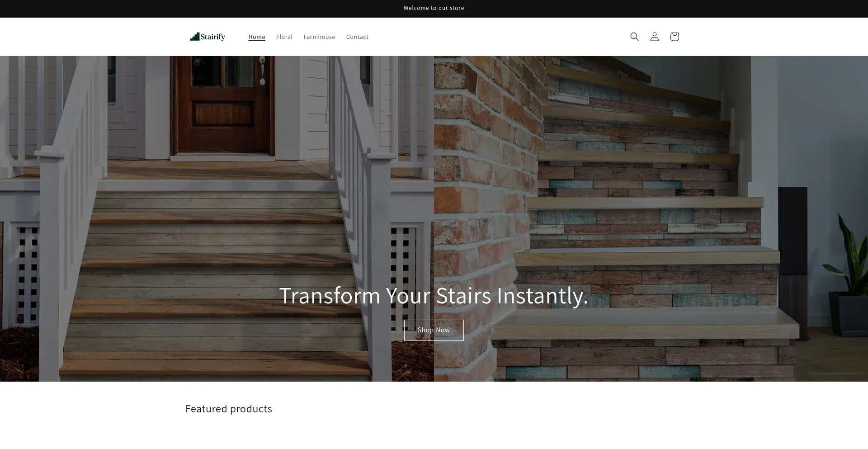The height and width of the screenshot is (449, 868).
Task: Click the Featured products heading
Action: coord(228,409)
